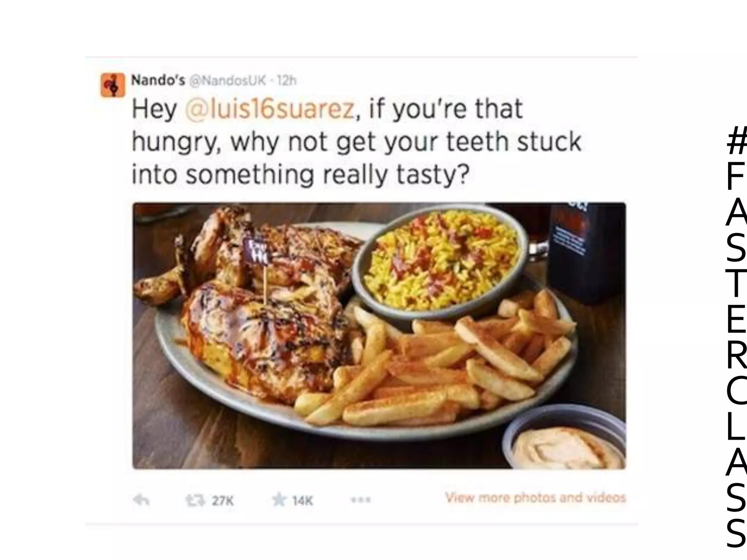Screen dimensions: 747x560
Task: Click the vertical #FASTERCLASS hashtag text
Action: [x=736, y=335]
